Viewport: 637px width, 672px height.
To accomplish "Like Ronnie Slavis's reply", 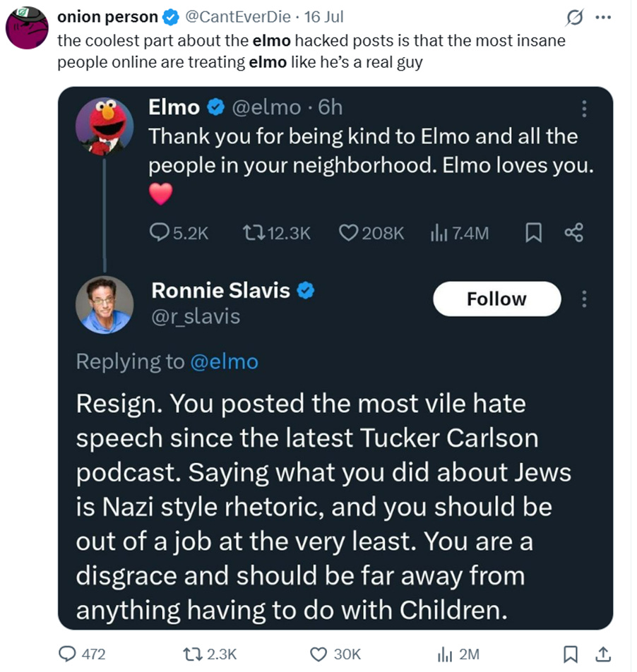I will click(320, 654).
